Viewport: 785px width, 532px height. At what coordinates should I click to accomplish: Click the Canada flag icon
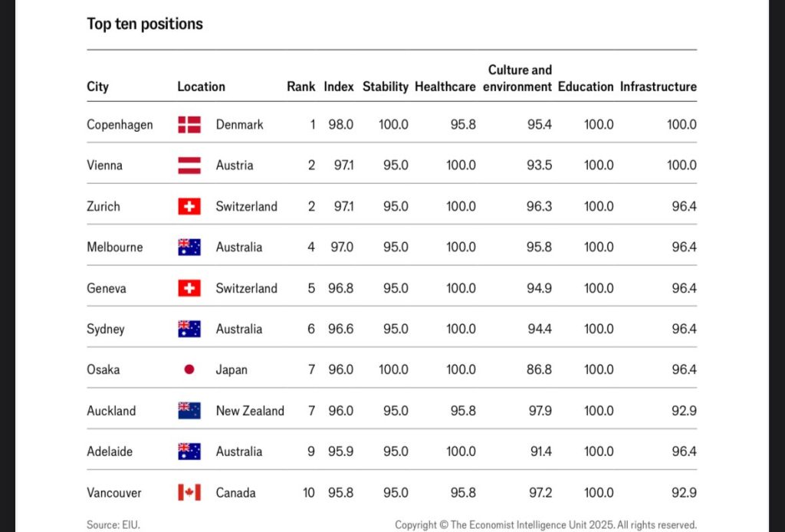coord(189,492)
